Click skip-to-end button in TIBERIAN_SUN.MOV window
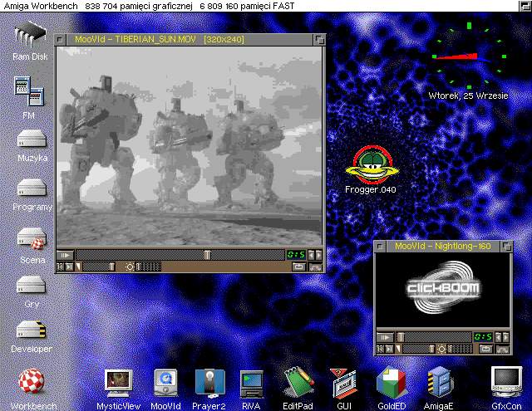The height and width of the screenshot is (411, 532). pyautogui.click(x=69, y=267)
